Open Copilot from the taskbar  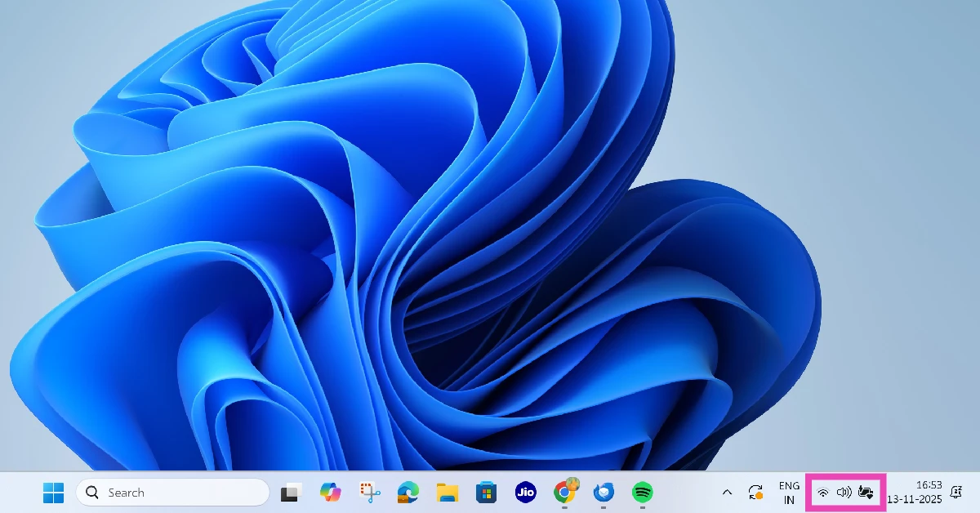331,493
